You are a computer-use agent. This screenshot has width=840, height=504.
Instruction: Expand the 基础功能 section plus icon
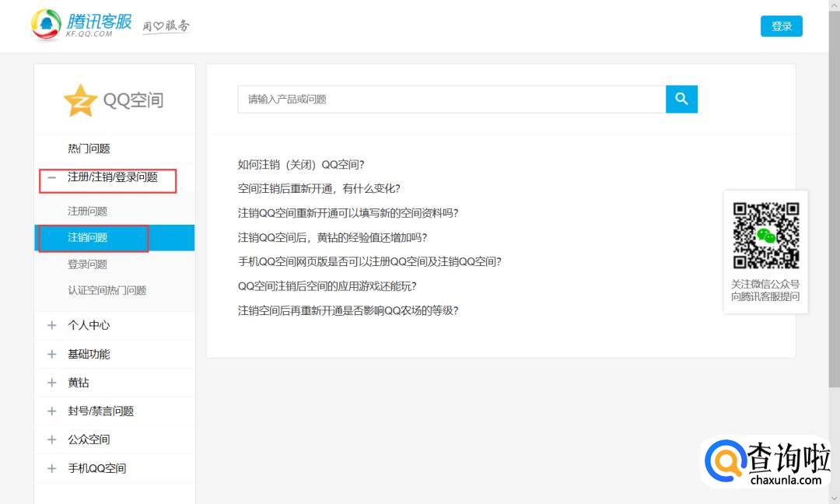coord(52,354)
